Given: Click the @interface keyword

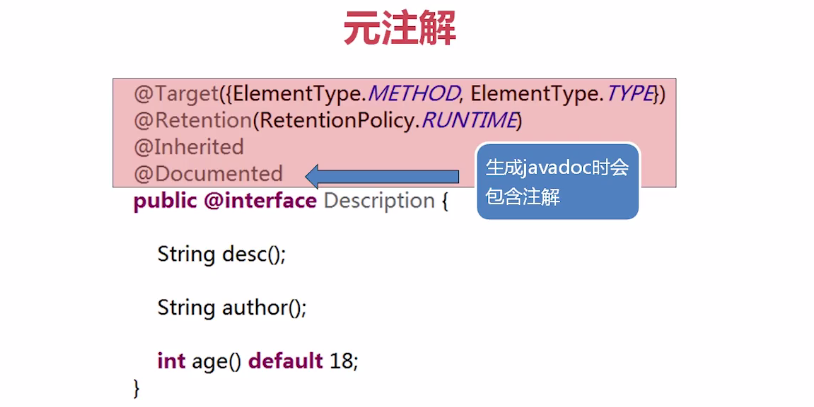Looking at the screenshot, I should 260,201.
